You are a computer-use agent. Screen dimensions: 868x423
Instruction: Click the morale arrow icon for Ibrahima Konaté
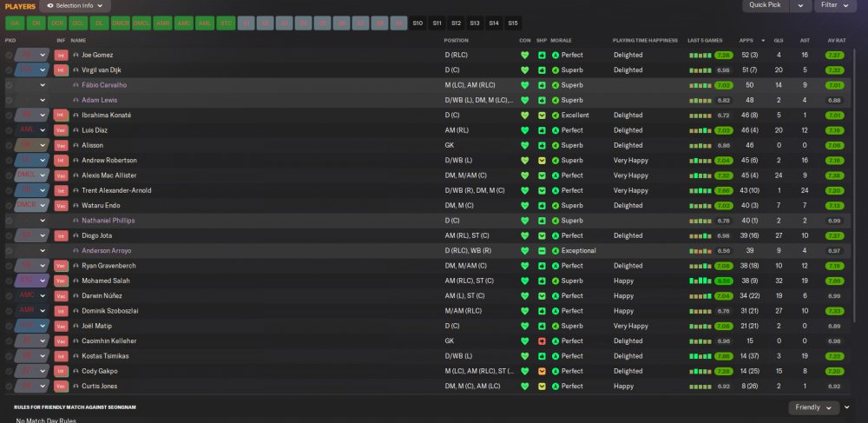click(x=556, y=116)
